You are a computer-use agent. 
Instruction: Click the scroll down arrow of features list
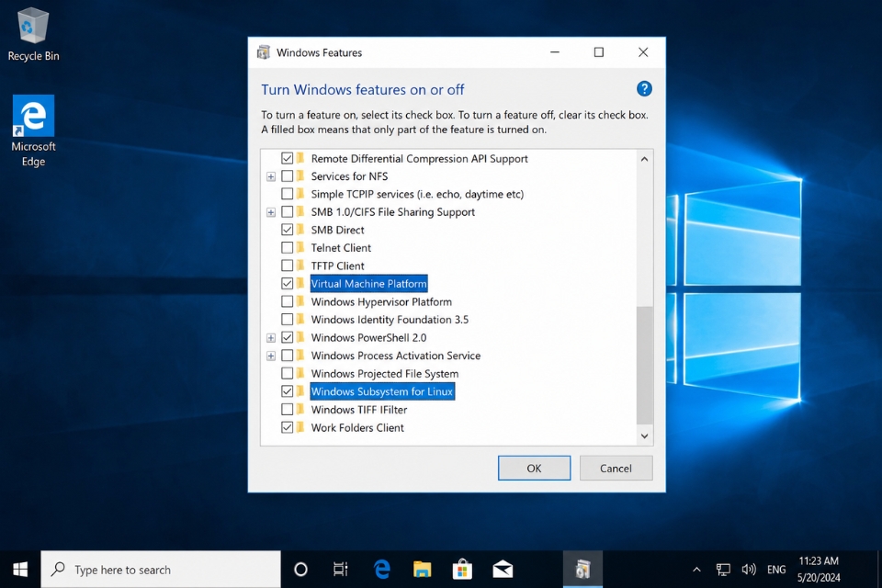pyautogui.click(x=645, y=436)
